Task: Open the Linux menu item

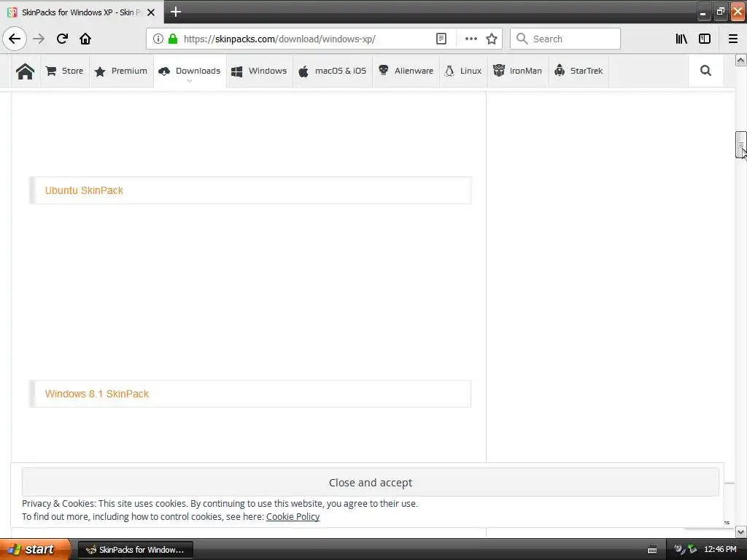Action: (x=463, y=71)
